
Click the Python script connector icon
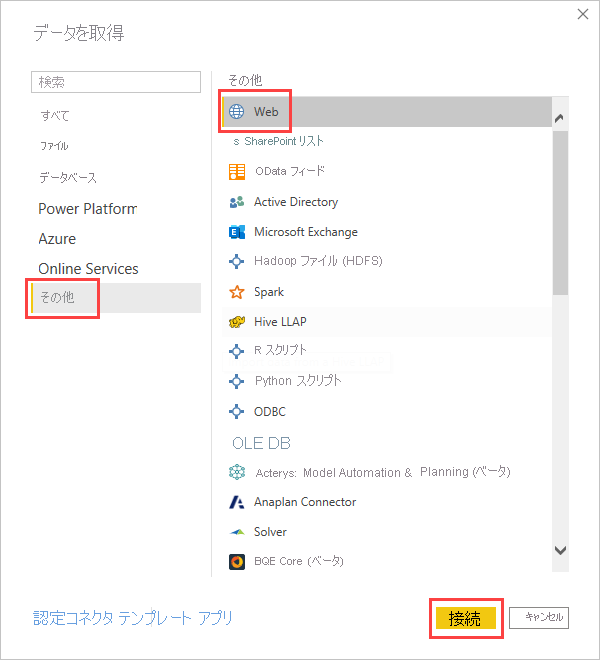click(236, 381)
